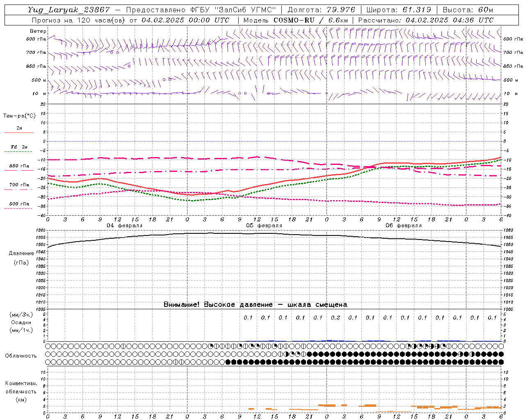
Task: Click the "Td 2м" dew point legend label
Action: [x=19, y=147]
